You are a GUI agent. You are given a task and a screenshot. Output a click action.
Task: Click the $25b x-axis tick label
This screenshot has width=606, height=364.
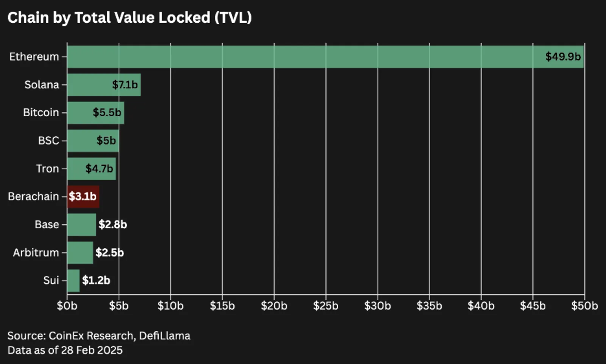click(x=326, y=306)
